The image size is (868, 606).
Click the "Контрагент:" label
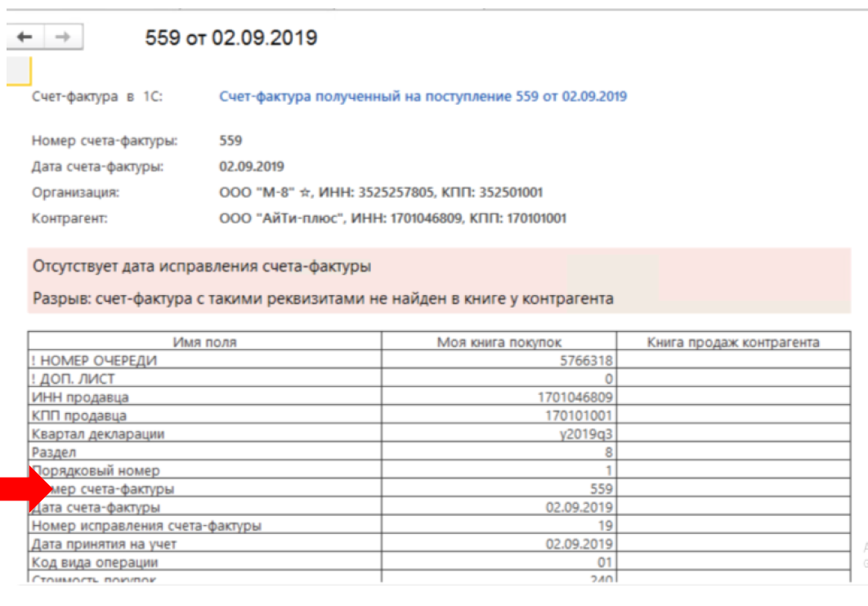(x=69, y=218)
